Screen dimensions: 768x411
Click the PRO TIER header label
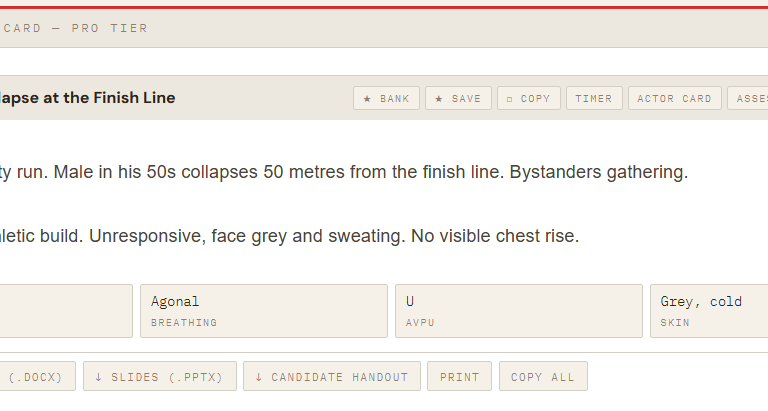pyautogui.click(x=109, y=28)
